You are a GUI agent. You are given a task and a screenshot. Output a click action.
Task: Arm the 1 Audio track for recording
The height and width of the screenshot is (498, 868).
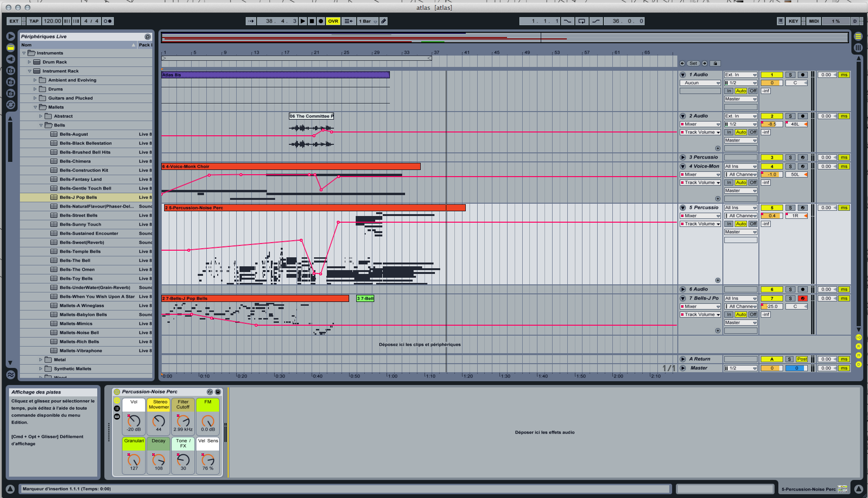tap(803, 75)
